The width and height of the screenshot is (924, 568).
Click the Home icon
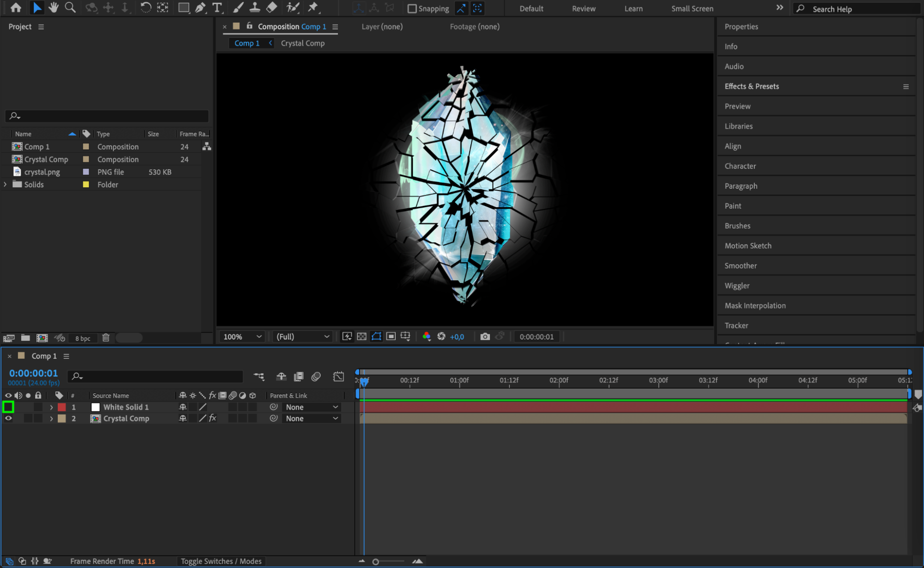click(x=16, y=8)
